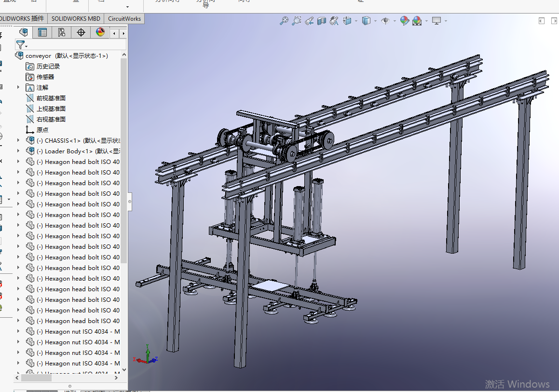The width and height of the screenshot is (559, 392).
Task: Toggle the Hide/Show Items eye icon
Action: [385, 21]
